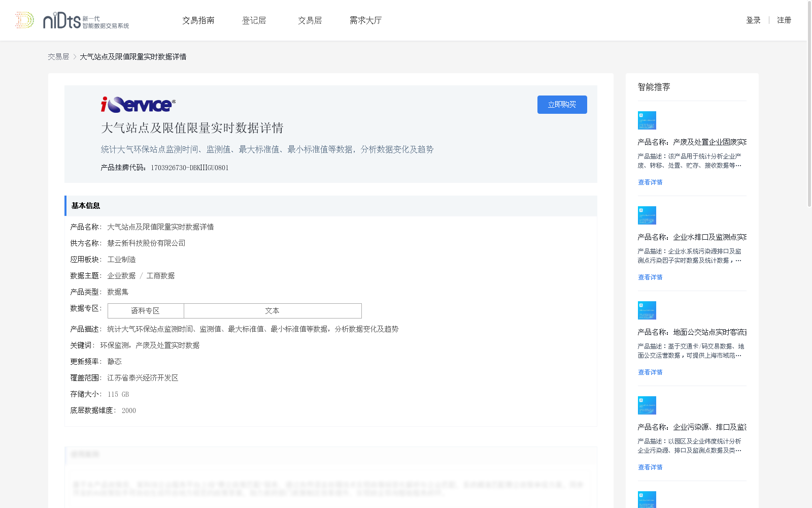This screenshot has width=812, height=508.
Task: Click the 立即购买 button
Action: (x=562, y=105)
